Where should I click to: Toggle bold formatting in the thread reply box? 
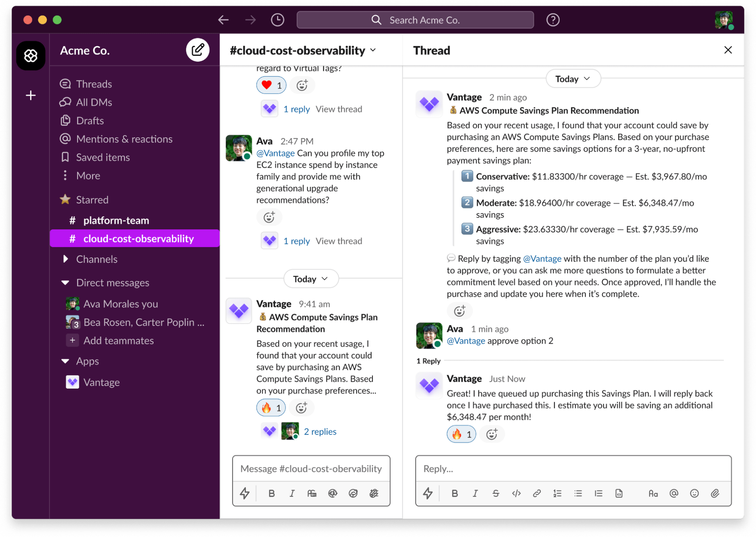click(x=455, y=493)
